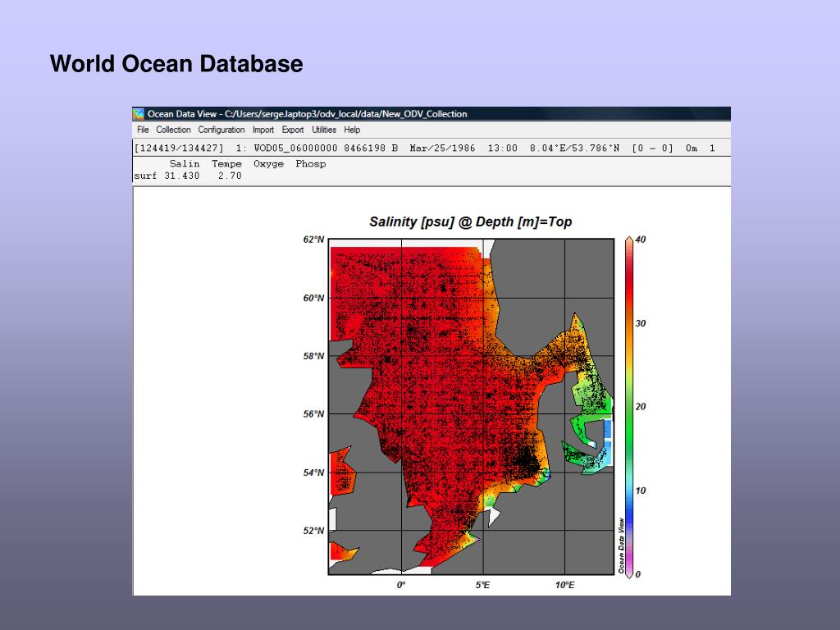Click the color bar label '30'
Viewport: 840px width, 630px height.
(x=641, y=323)
